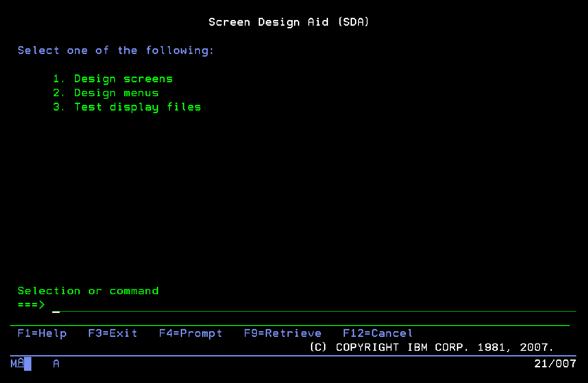The height and width of the screenshot is (383, 588).
Task: Click the MA status indicator in status bar
Action: tap(18, 364)
